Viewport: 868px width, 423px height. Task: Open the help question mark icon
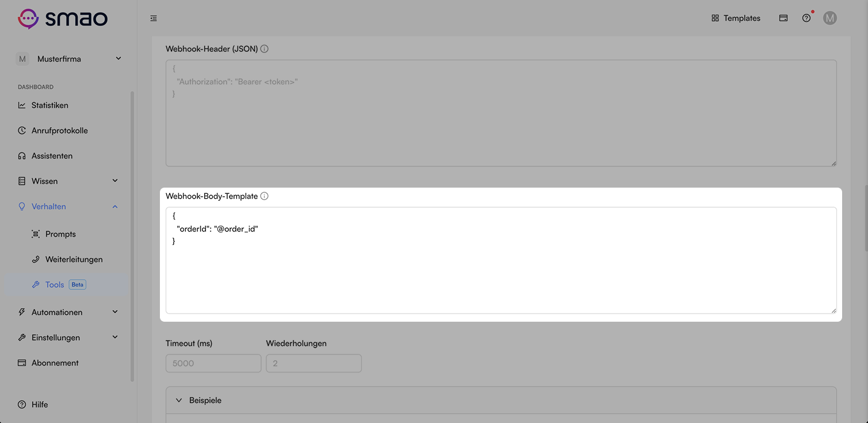[x=806, y=18]
